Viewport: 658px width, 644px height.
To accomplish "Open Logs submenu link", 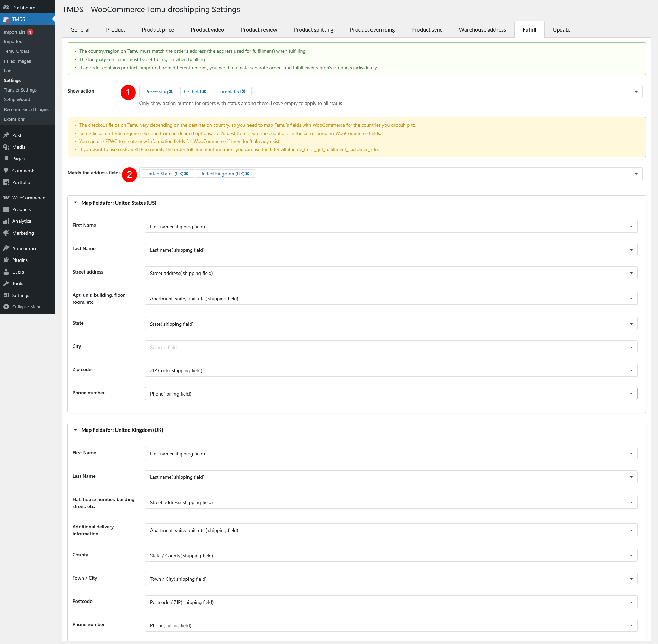I will click(9, 71).
